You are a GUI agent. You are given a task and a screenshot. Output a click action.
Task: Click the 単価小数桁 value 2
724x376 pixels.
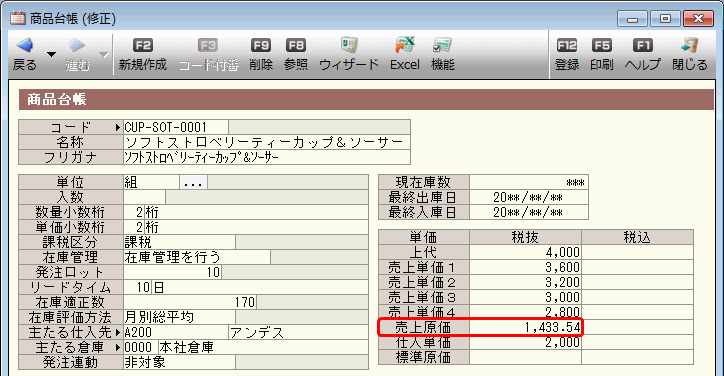pos(134,227)
